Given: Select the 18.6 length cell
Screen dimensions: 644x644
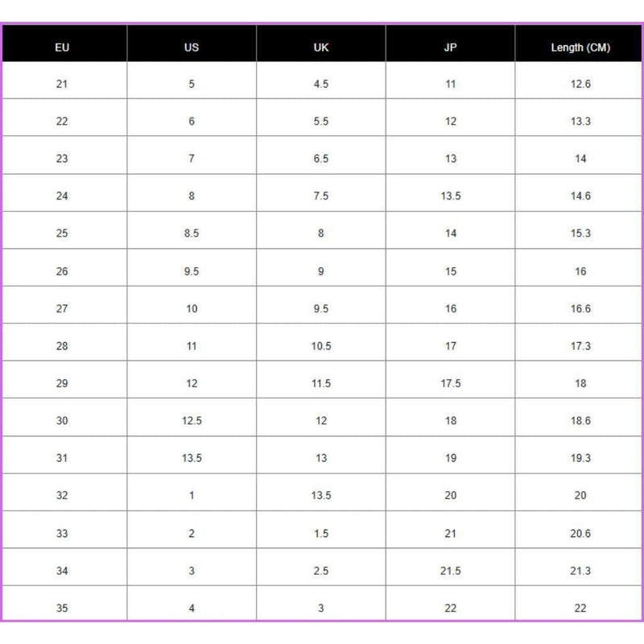Looking at the screenshot, I should (x=580, y=421).
